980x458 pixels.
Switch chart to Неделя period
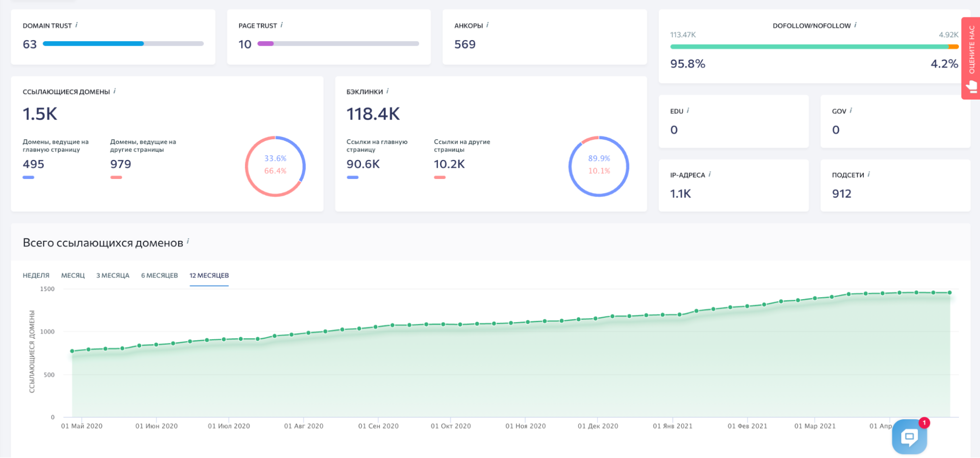[36, 276]
